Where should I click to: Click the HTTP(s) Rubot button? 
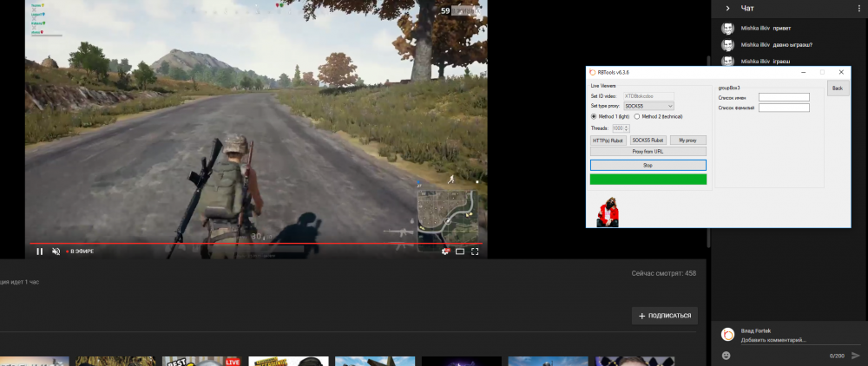608,140
